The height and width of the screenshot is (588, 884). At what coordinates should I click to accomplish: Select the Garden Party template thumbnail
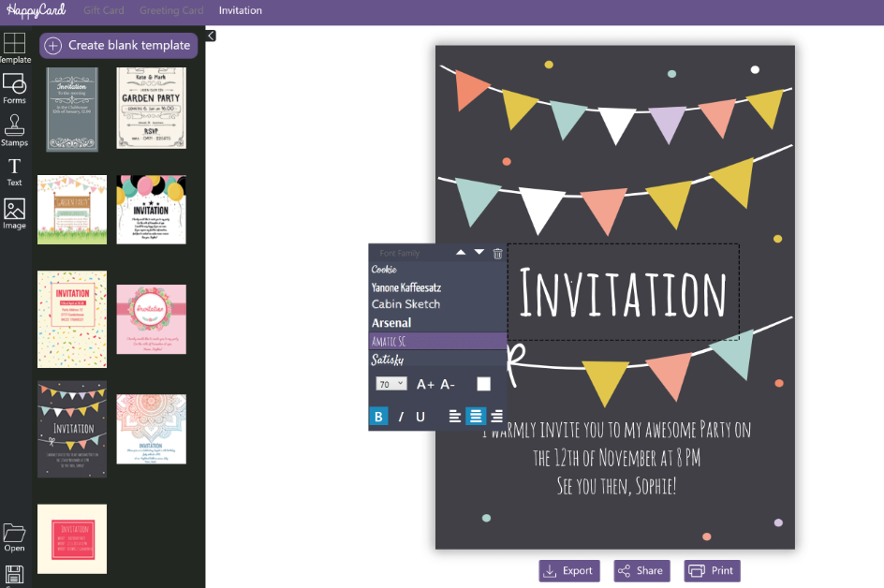coord(151,109)
